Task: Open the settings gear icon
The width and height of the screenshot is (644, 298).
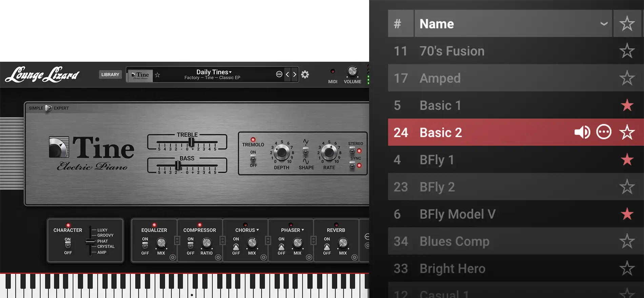Action: click(x=305, y=75)
